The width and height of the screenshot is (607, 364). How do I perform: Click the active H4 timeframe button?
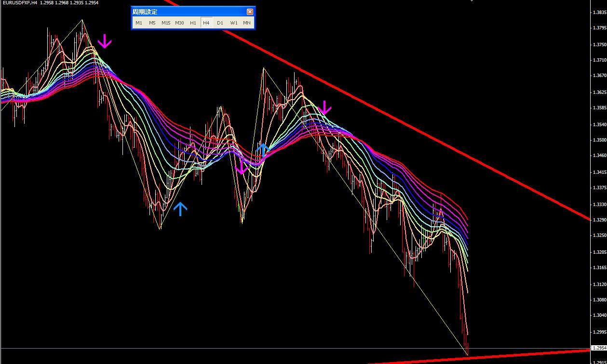tap(206, 23)
